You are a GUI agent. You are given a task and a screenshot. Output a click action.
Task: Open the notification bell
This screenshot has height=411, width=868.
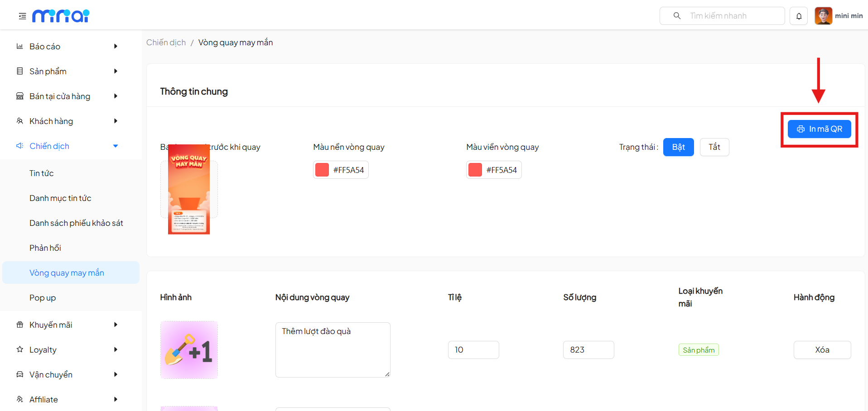click(x=799, y=16)
